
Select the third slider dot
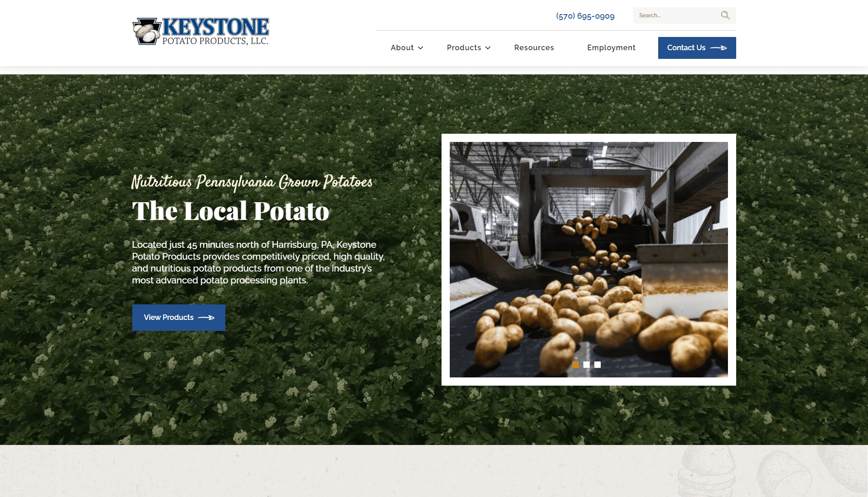(598, 365)
